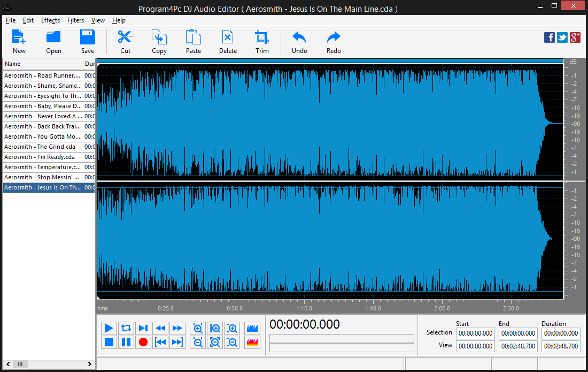The height and width of the screenshot is (372, 588).
Task: Stop audio playback
Action: tap(109, 342)
